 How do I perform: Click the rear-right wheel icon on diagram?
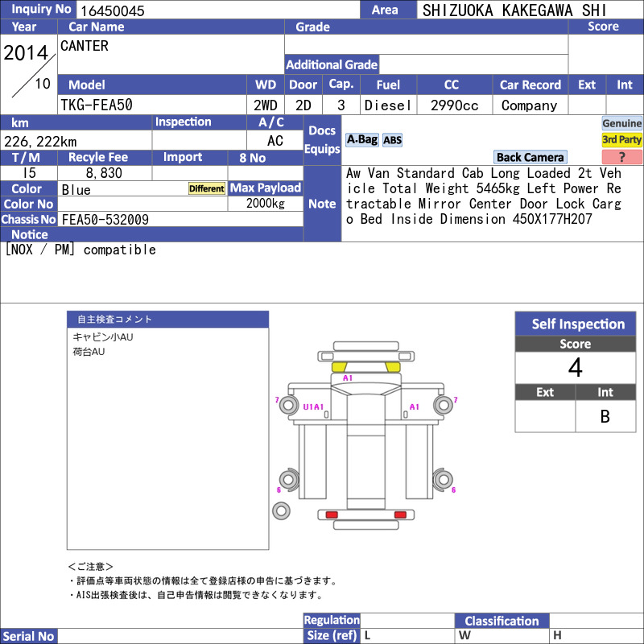click(x=442, y=480)
